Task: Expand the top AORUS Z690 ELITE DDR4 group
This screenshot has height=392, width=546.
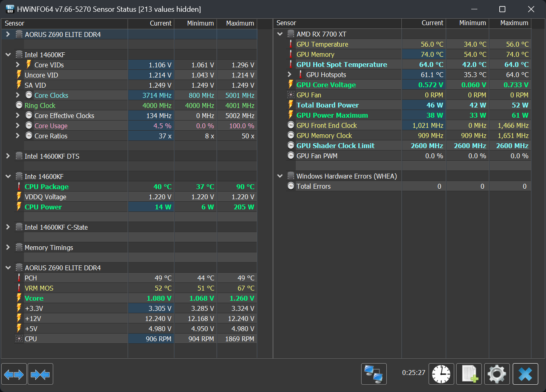Action: point(8,34)
